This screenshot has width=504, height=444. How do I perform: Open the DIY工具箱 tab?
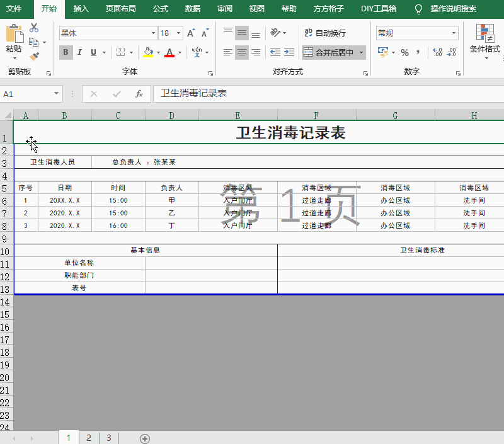coord(379,9)
